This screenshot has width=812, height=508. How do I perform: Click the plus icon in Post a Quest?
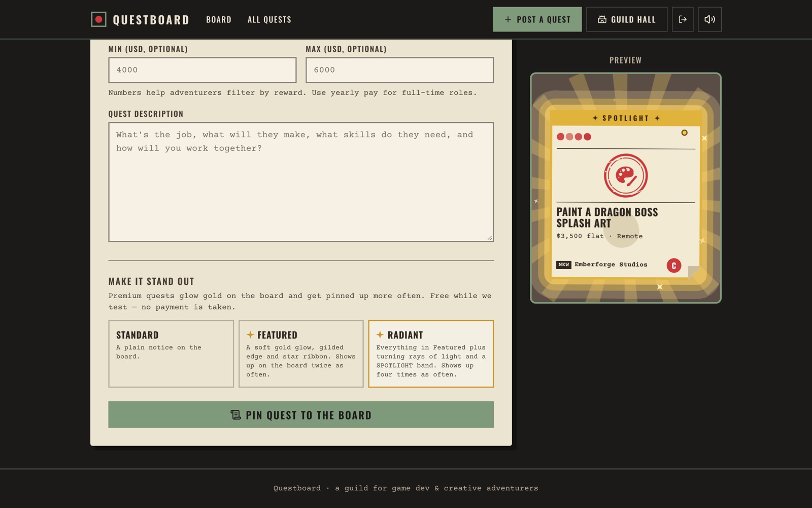point(508,19)
